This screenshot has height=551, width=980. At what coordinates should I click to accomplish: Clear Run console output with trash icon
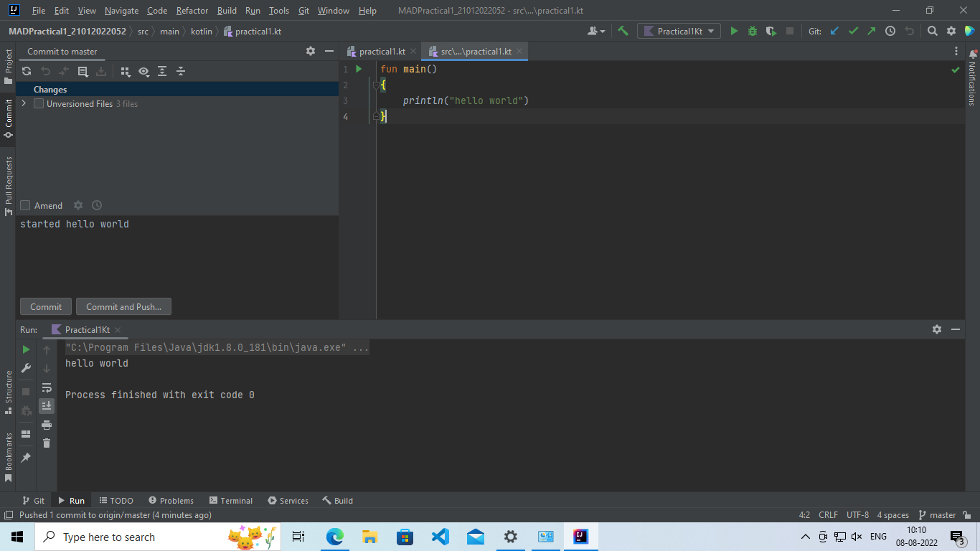coord(47,443)
